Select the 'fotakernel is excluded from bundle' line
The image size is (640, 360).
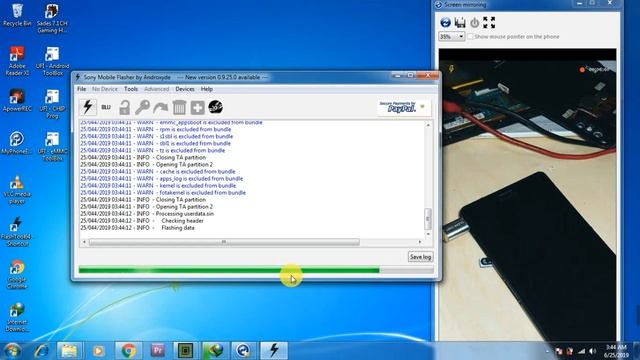(163, 193)
